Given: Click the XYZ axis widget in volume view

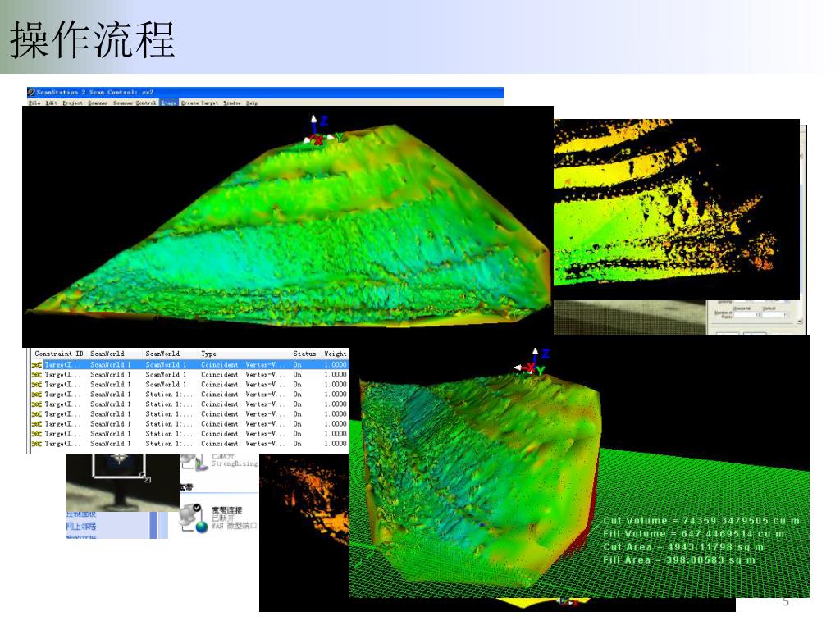Looking at the screenshot, I should pyautogui.click(x=531, y=363).
